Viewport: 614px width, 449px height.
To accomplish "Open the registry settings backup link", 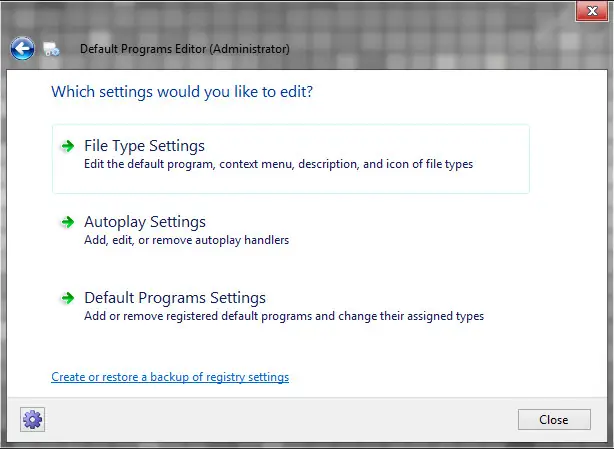I will (x=170, y=377).
